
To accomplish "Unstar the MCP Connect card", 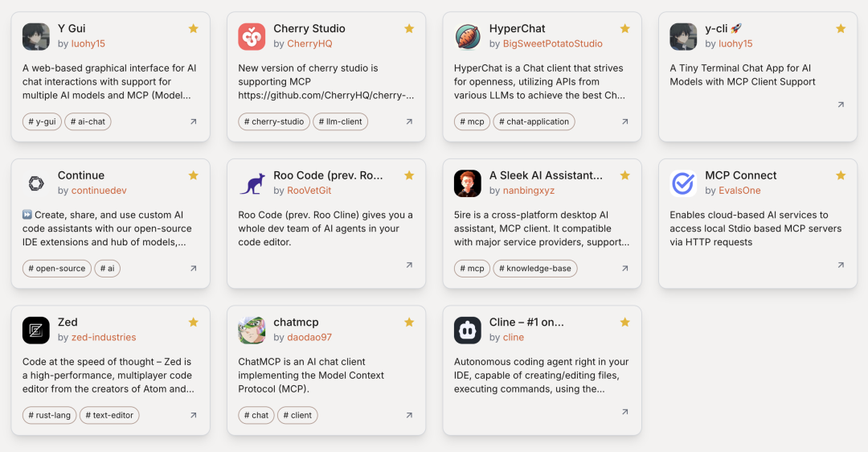I will click(x=841, y=175).
